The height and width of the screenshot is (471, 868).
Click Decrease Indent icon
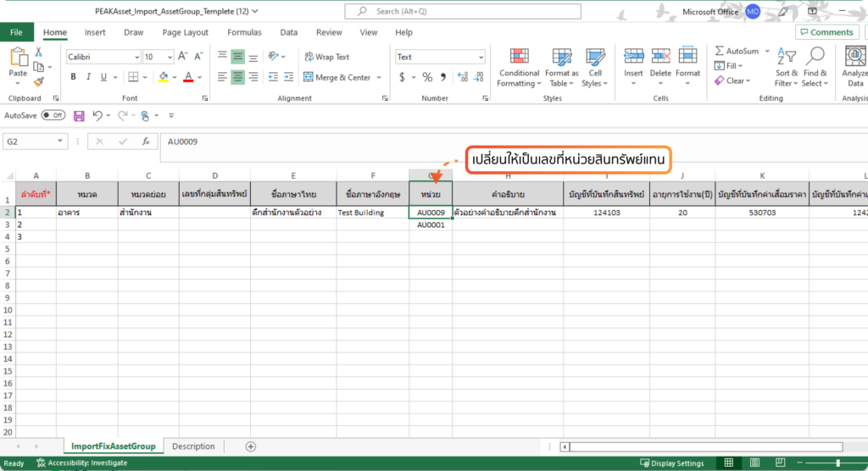[x=273, y=77]
